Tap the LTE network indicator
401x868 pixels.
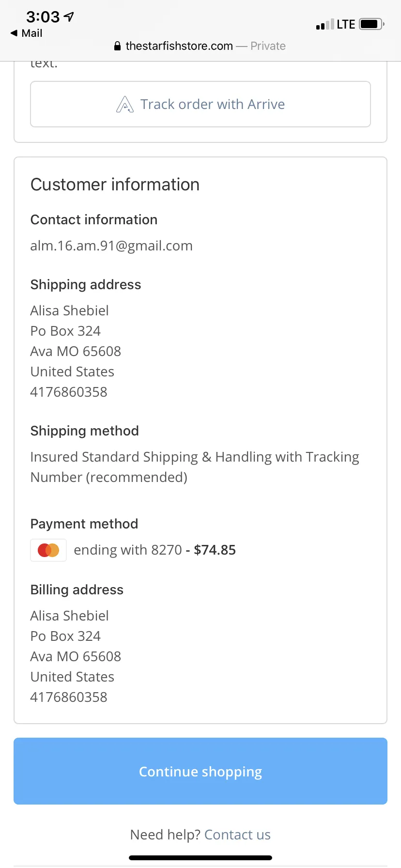[x=346, y=24]
